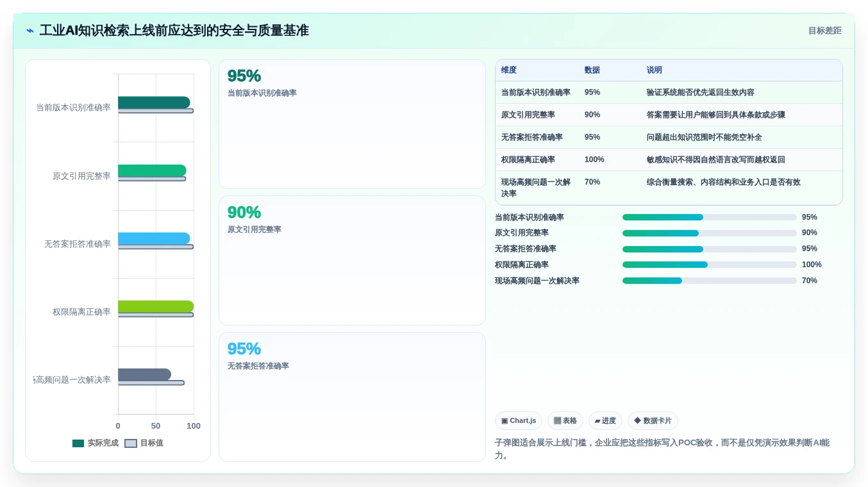Click the chart axis label 50
868x487 pixels.
(x=156, y=426)
